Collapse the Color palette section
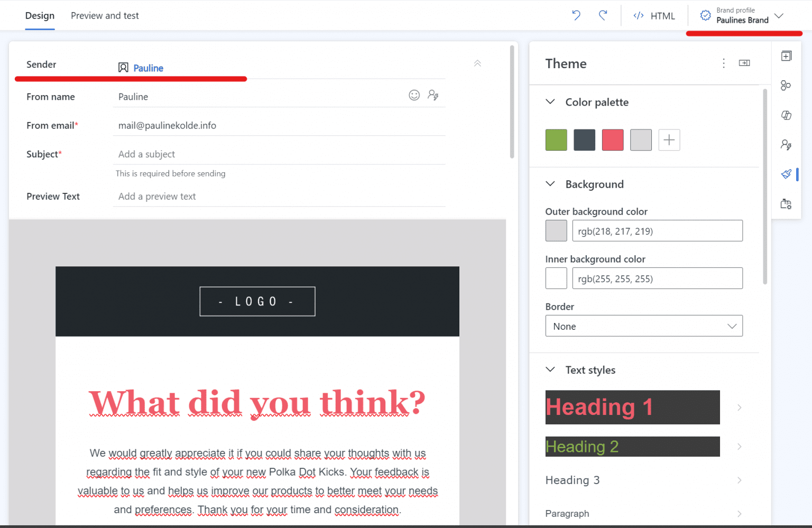812x528 pixels. pyautogui.click(x=550, y=101)
